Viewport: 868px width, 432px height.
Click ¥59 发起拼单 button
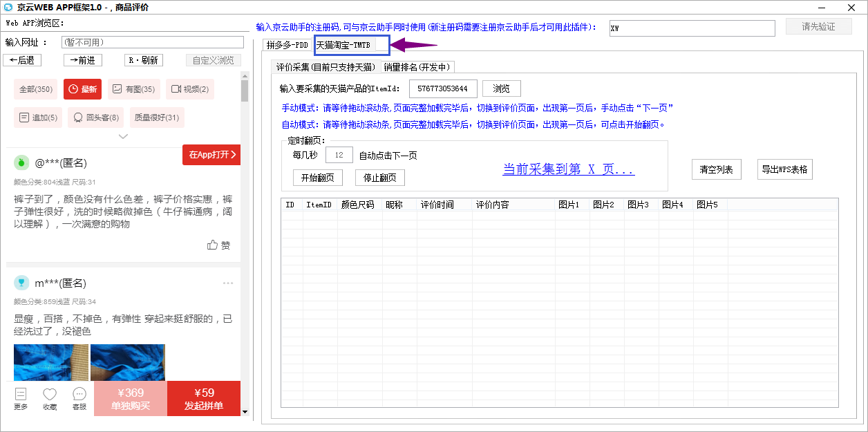point(204,398)
